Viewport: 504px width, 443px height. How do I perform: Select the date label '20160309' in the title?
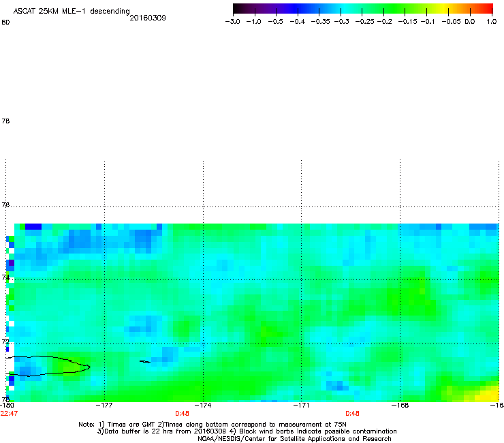[148, 18]
